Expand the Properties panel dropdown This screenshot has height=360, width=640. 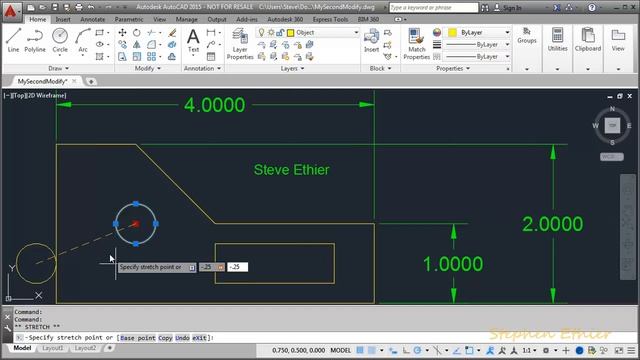(453, 69)
